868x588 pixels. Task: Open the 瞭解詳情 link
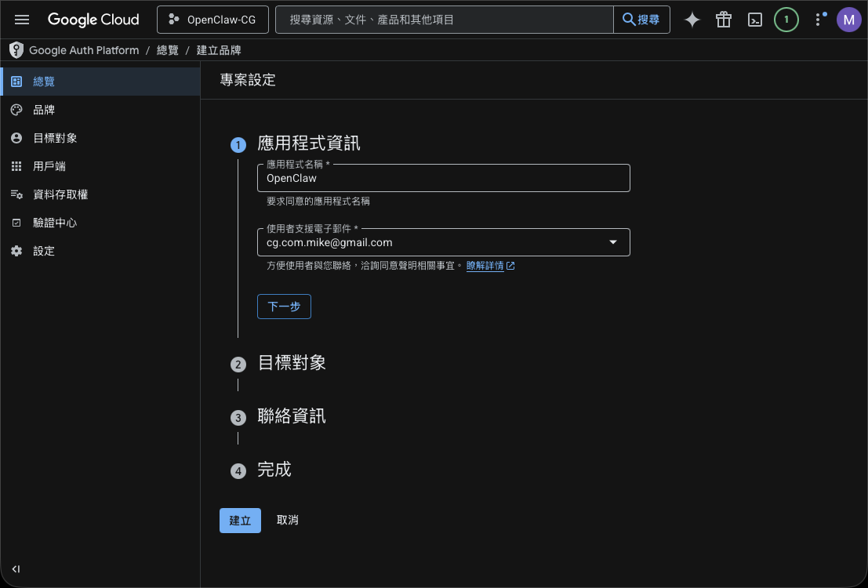[x=485, y=266]
